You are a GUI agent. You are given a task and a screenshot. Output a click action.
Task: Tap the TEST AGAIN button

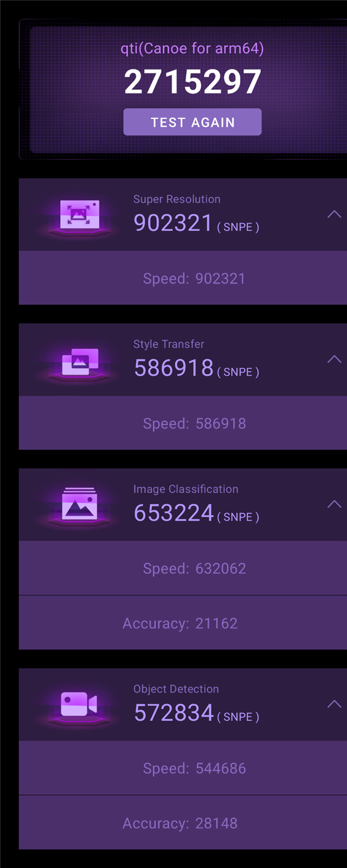[193, 122]
